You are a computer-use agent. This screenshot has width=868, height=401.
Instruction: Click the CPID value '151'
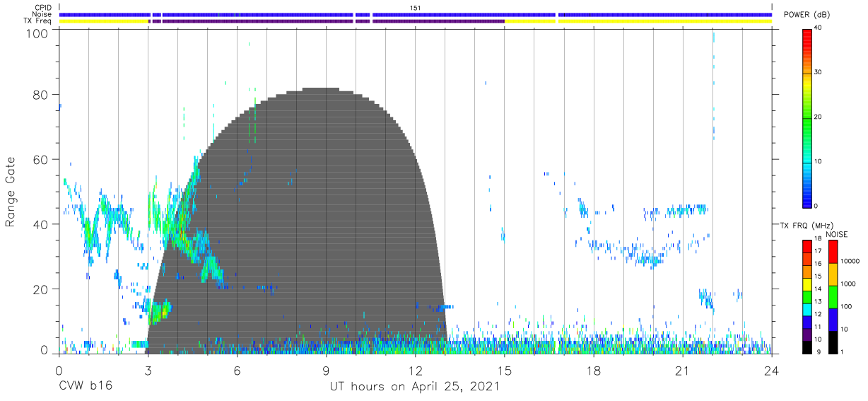416,8
